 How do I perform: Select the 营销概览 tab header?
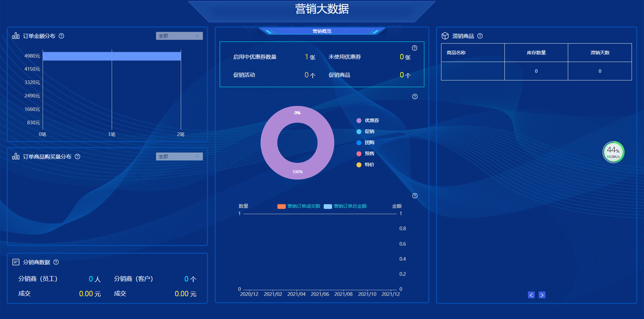tap(322, 31)
